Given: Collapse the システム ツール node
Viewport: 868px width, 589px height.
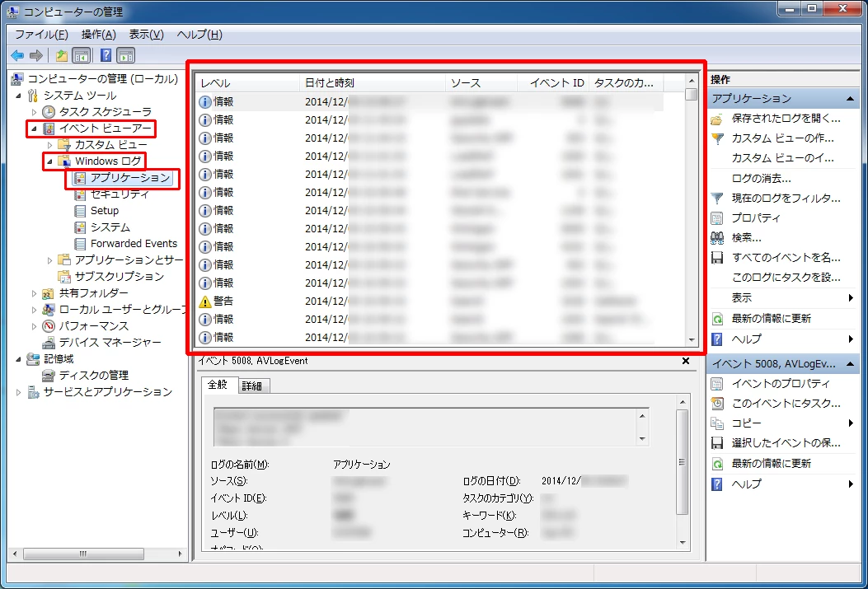Looking at the screenshot, I should [x=18, y=95].
